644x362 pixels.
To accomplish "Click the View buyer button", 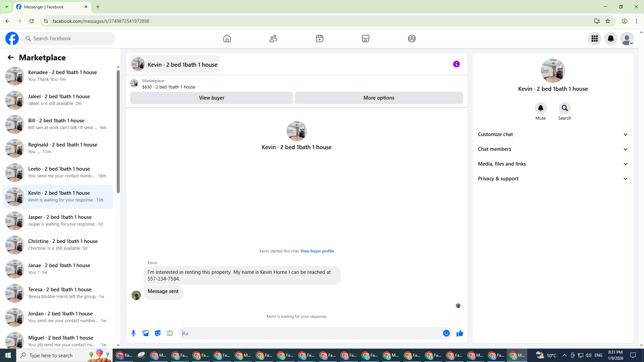I will pos(211,98).
